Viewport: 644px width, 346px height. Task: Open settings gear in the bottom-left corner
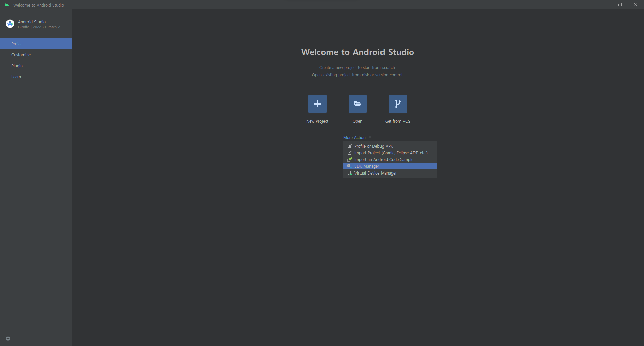pyautogui.click(x=8, y=339)
